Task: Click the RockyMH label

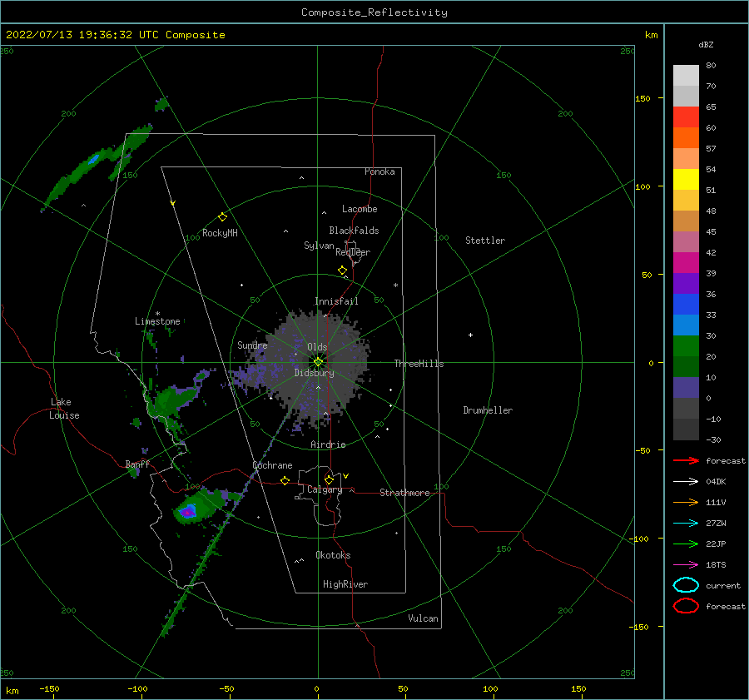Action: click(x=220, y=233)
